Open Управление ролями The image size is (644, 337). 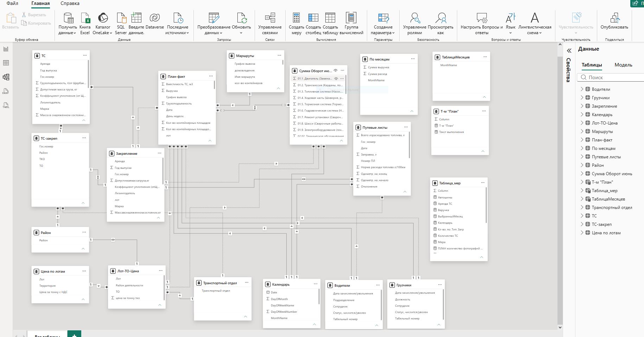click(415, 24)
